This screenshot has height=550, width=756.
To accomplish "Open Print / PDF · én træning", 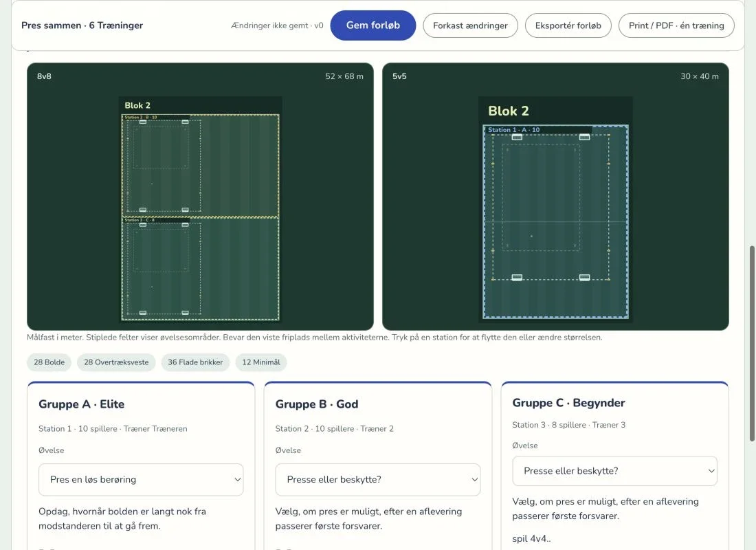I will [x=676, y=25].
